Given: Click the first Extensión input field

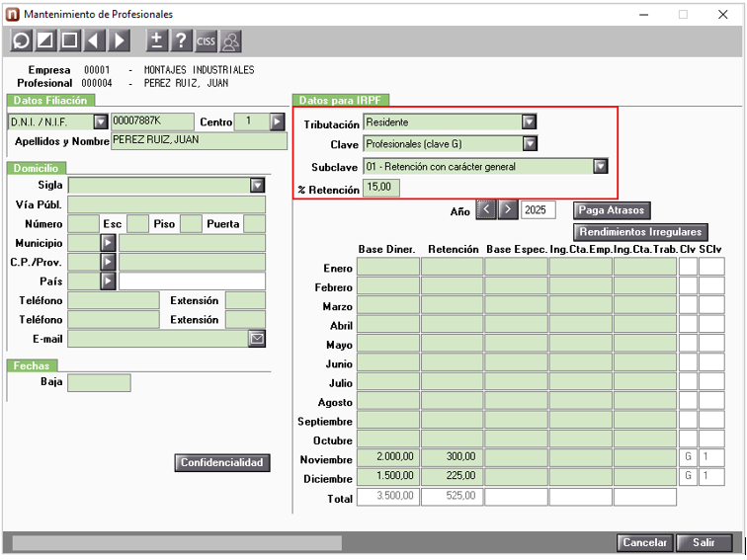Looking at the screenshot, I should 245,300.
